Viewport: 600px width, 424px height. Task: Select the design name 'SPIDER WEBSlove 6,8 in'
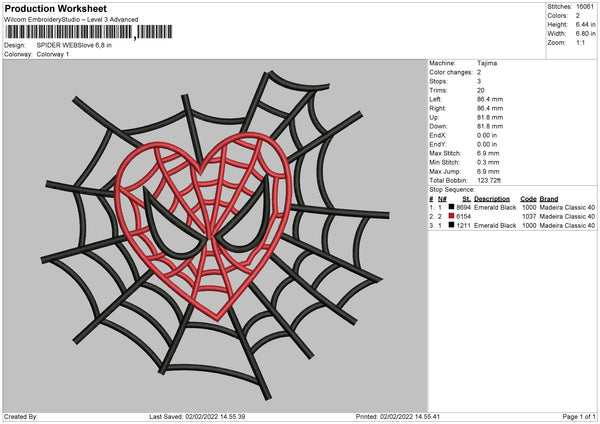tap(74, 45)
